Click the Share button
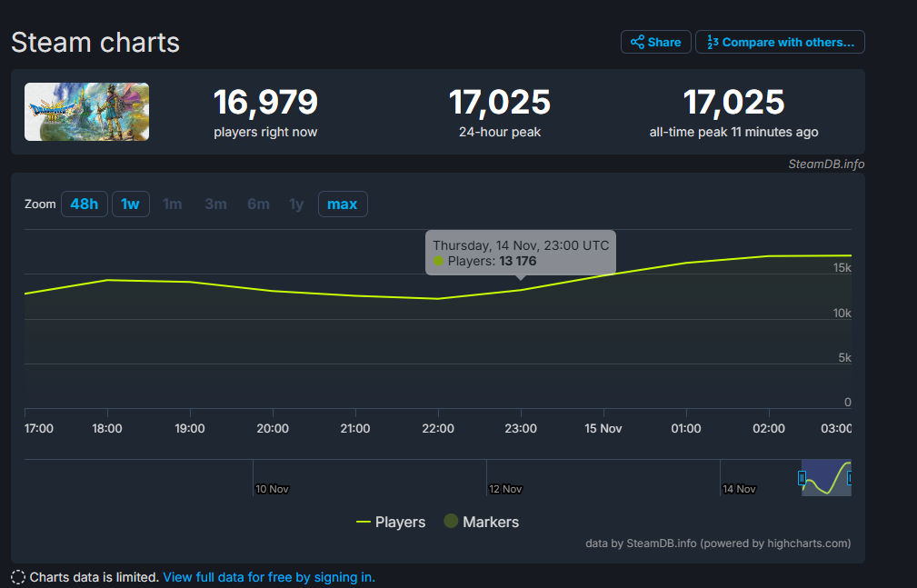 [x=655, y=42]
